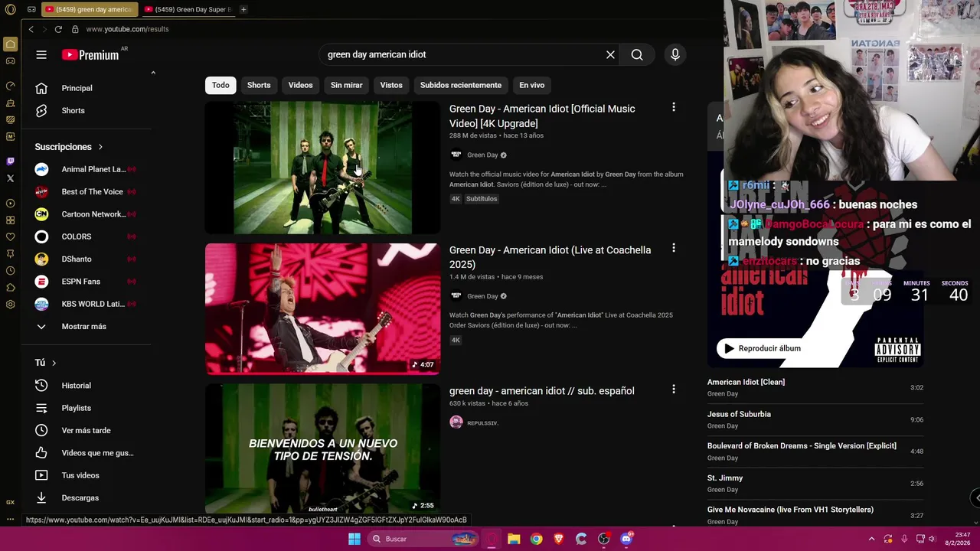The width and height of the screenshot is (980, 551).
Task: Expand the Suscripciones section arrow
Action: pos(100,147)
